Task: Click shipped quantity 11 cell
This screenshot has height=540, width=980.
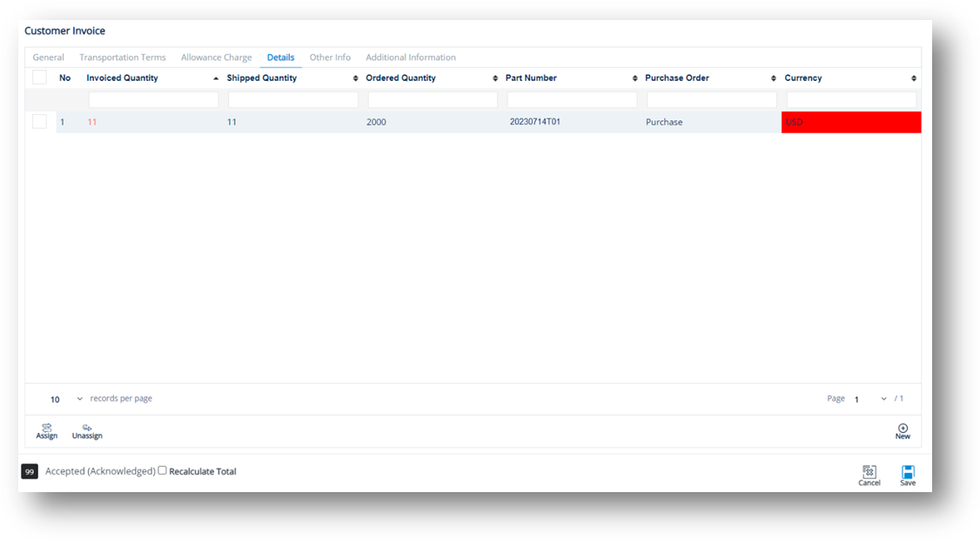Action: [x=232, y=122]
